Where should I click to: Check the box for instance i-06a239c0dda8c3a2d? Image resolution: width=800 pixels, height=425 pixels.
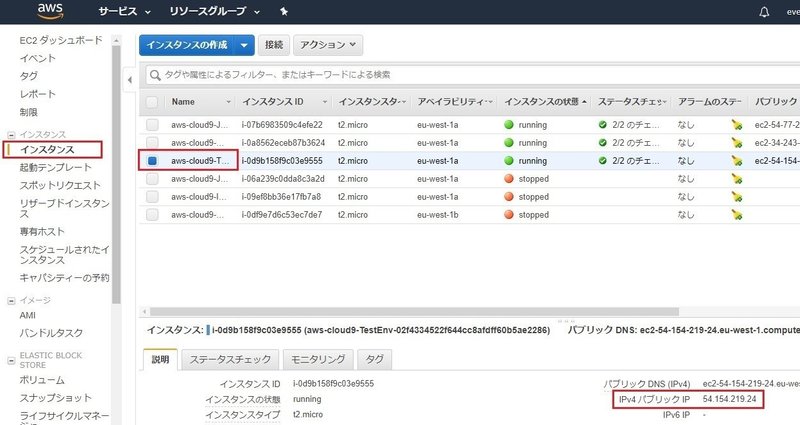152,179
